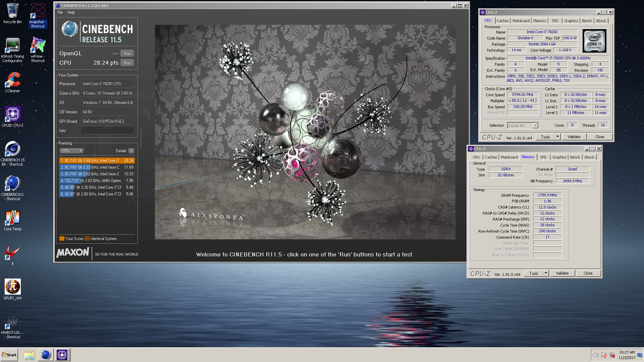Open the Recycle Bin desktop icon
644x362 pixels.
tap(12, 13)
